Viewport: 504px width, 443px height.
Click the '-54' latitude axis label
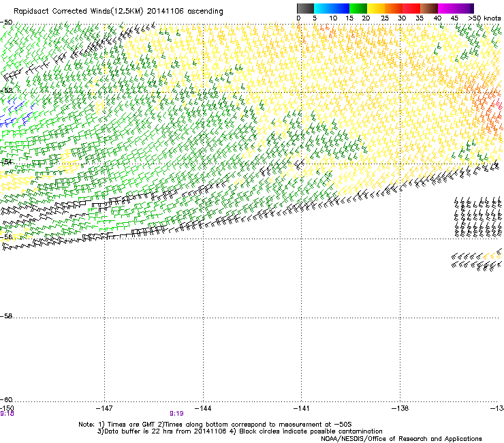point(6,162)
